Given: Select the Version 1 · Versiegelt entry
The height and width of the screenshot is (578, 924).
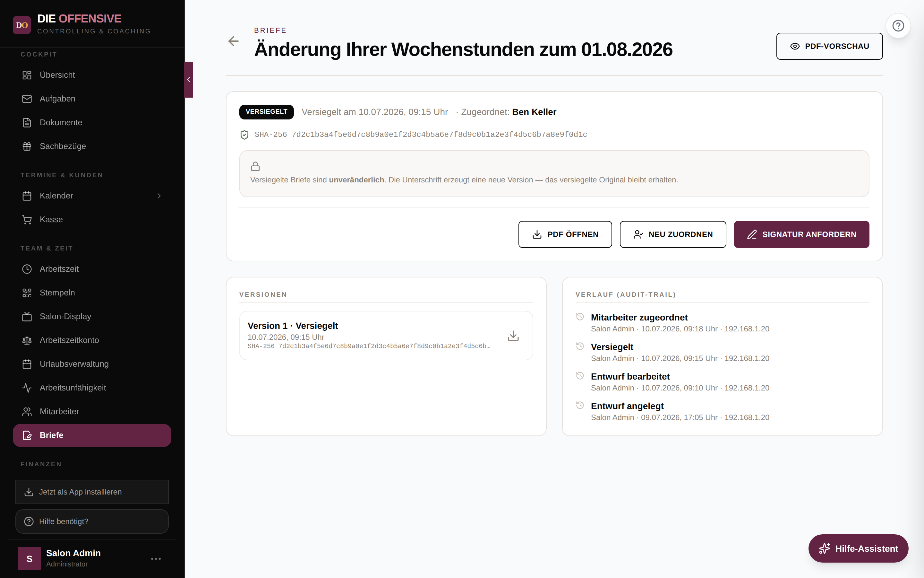Looking at the screenshot, I should pos(386,335).
